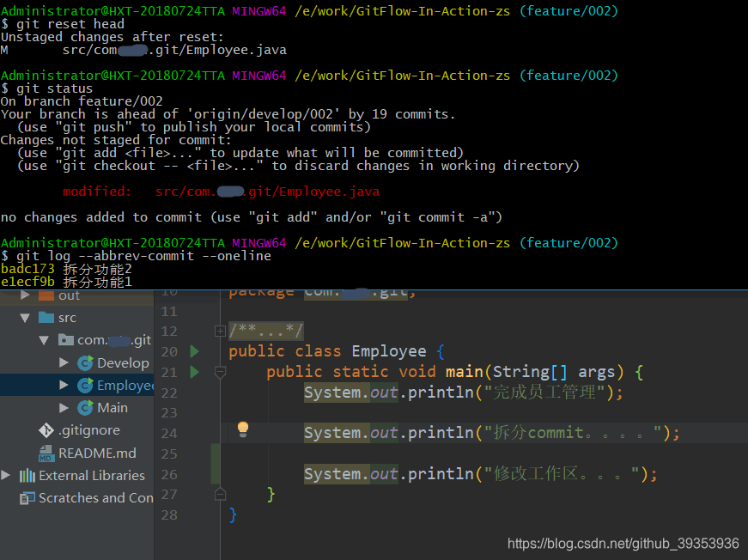Click line number 22 in the gutter
748x560 pixels.
169,393
